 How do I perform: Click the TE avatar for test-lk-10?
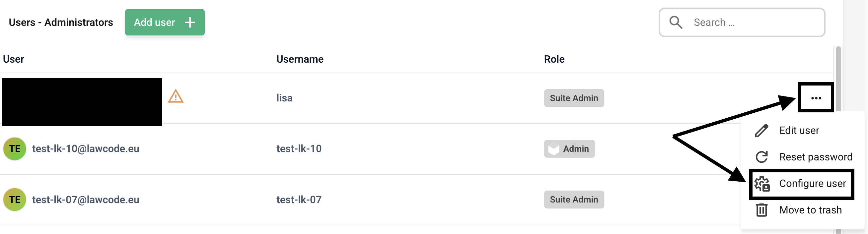15,149
